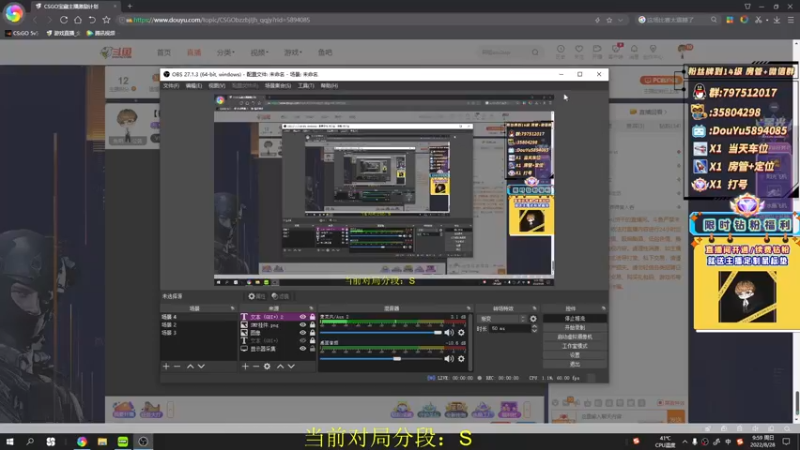The image size is (800, 450).
Task: Toggle visibility of display capture source
Action: pos(303,348)
